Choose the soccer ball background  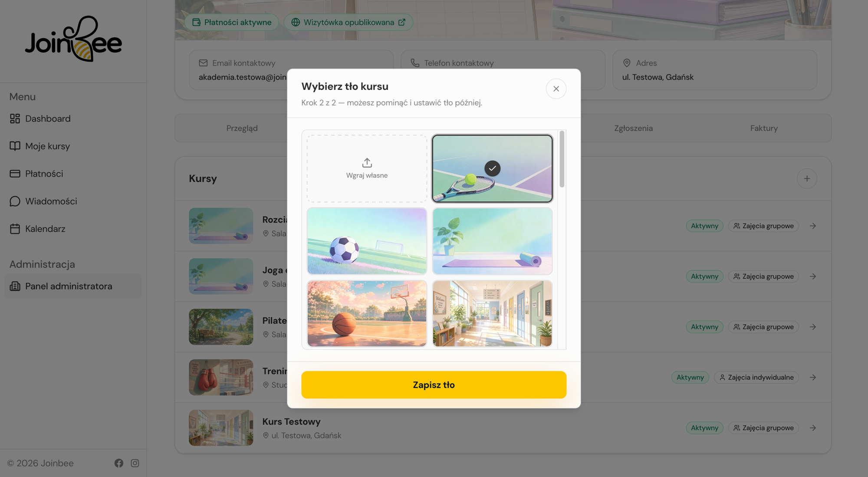coord(367,241)
